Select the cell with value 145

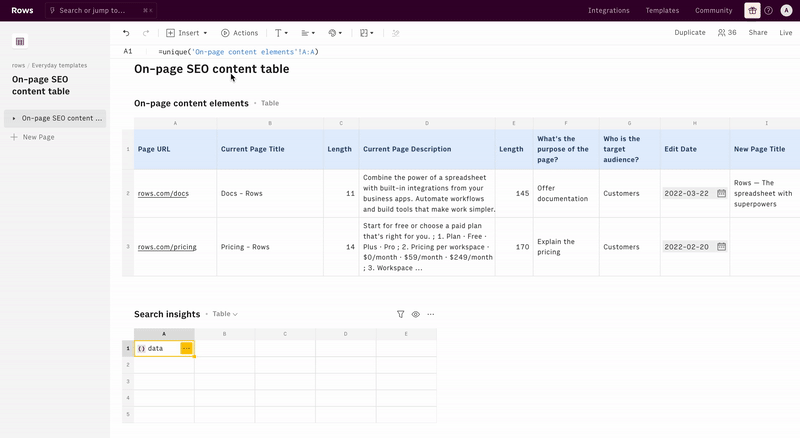coord(514,193)
